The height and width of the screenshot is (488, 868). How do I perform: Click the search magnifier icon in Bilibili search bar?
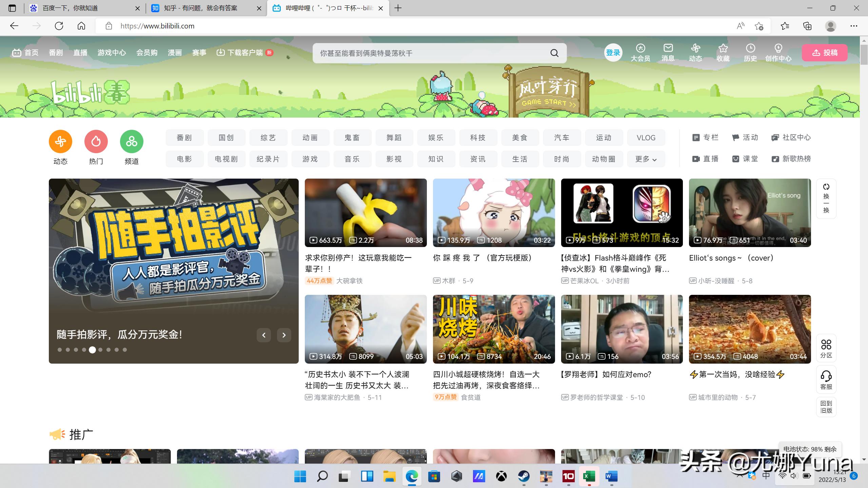[x=554, y=53]
